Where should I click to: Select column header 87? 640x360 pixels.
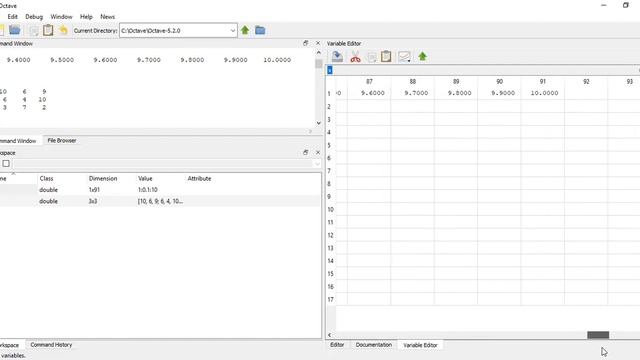click(x=369, y=82)
